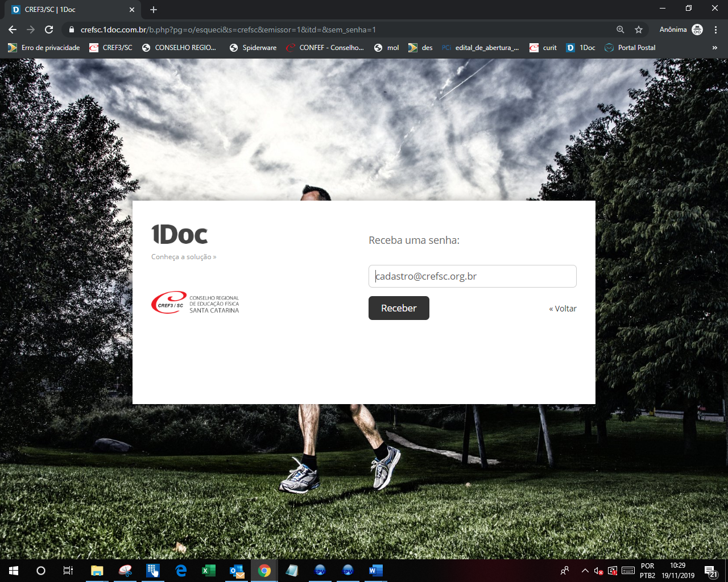Bookmark this page with the star icon
The height and width of the screenshot is (582, 728).
pos(639,30)
